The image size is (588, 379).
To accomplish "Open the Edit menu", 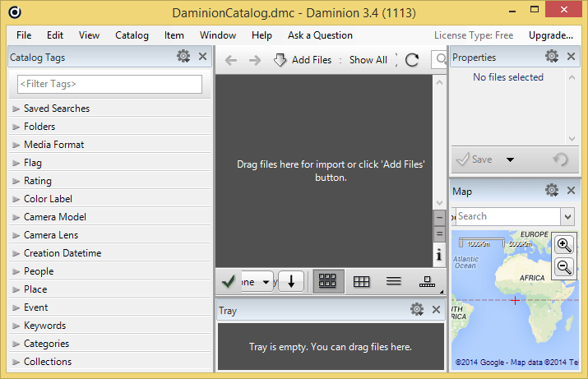I will pos(55,35).
